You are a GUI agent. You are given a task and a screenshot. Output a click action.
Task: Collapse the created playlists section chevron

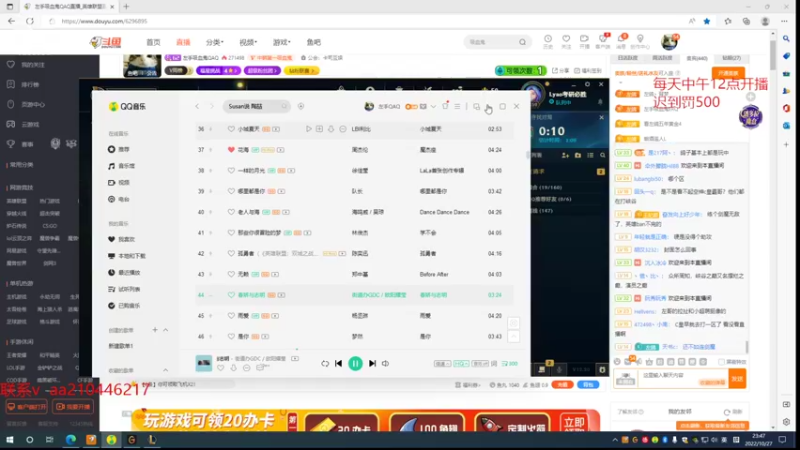[x=166, y=330]
